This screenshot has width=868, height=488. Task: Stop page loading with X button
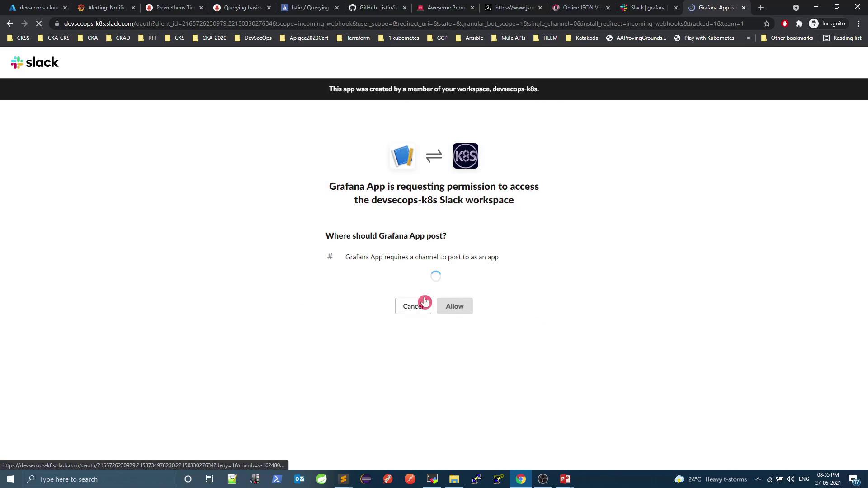pos(39,23)
